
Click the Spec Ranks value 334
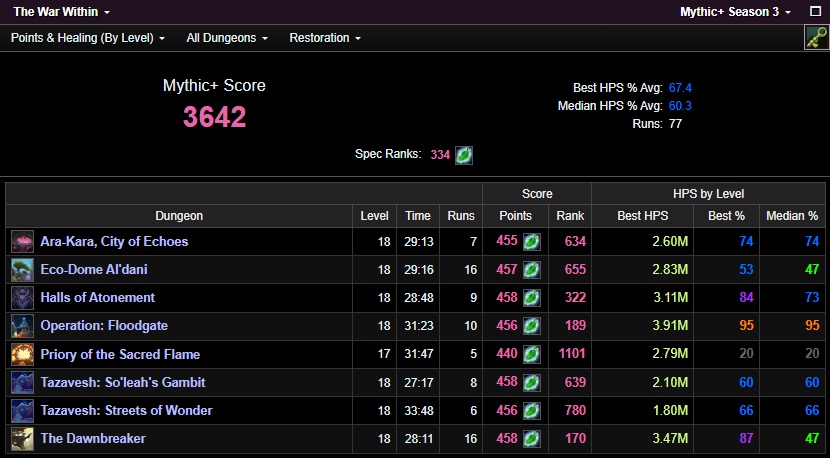[440, 155]
